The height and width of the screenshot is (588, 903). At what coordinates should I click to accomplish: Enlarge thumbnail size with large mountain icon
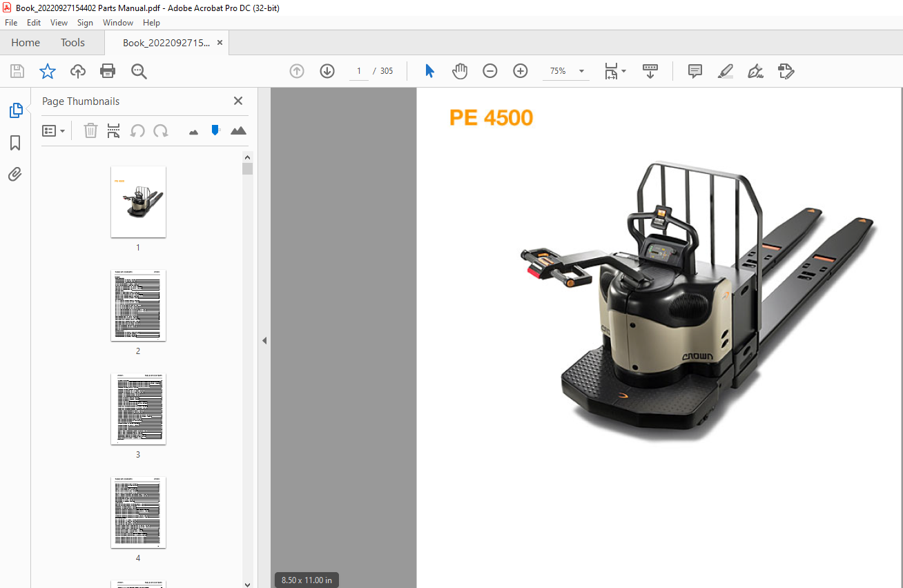tap(238, 130)
